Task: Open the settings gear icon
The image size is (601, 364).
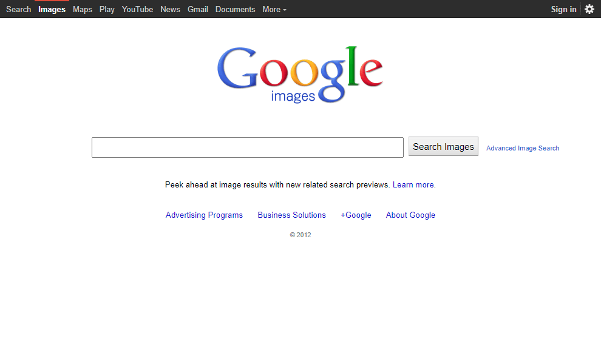Action: tap(589, 9)
